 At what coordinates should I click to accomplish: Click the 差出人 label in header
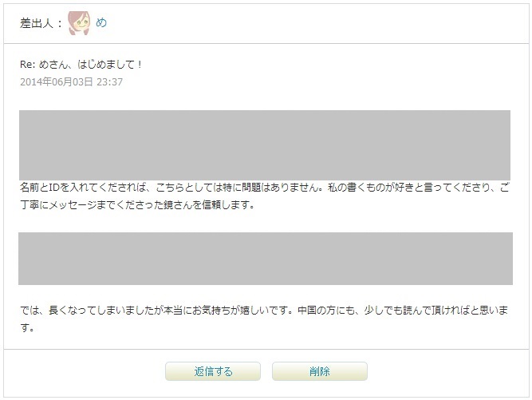[37, 23]
